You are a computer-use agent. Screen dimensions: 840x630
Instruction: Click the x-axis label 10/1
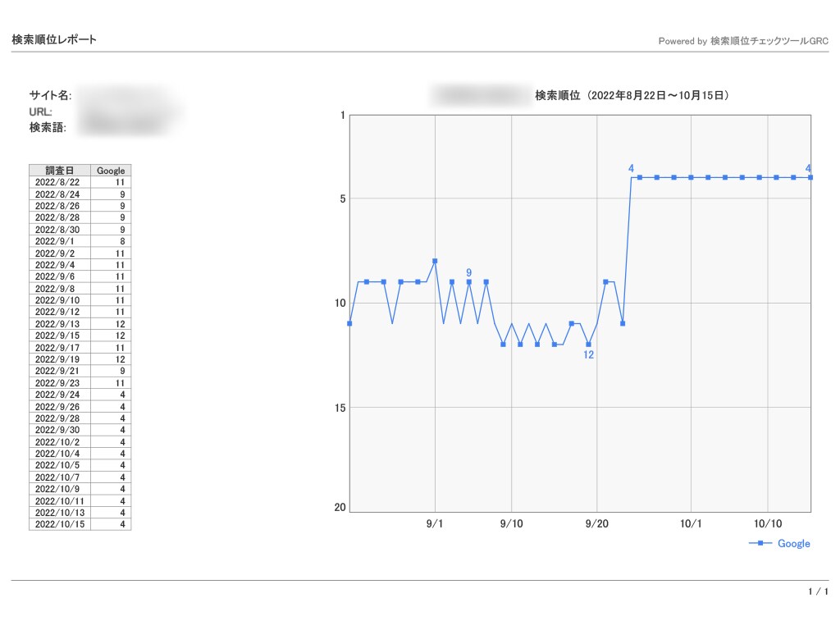[x=691, y=523]
